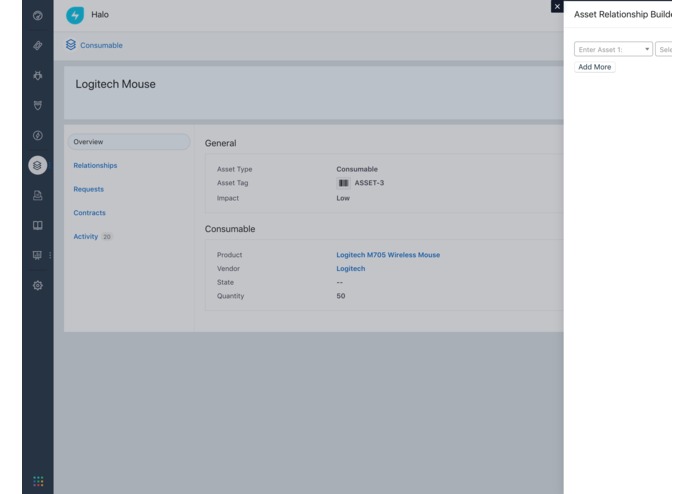The width and height of the screenshot is (695, 494).
Task: Switch to the Requests tab
Action: pos(89,189)
